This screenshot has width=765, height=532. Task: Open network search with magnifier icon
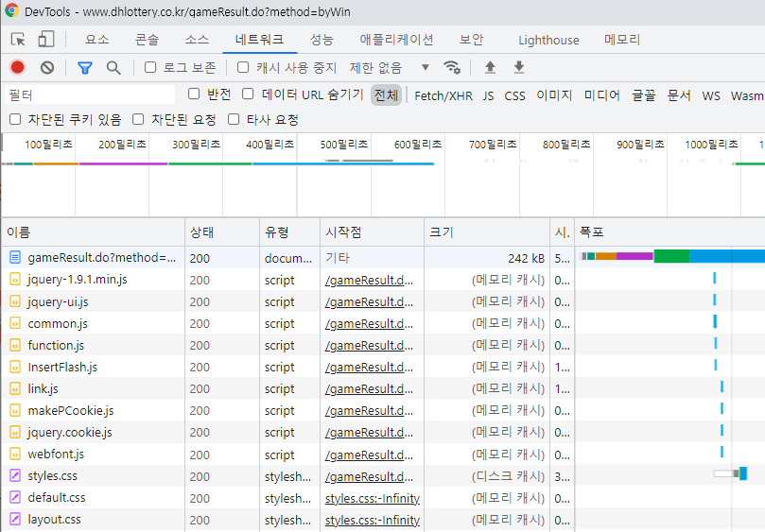tap(113, 68)
